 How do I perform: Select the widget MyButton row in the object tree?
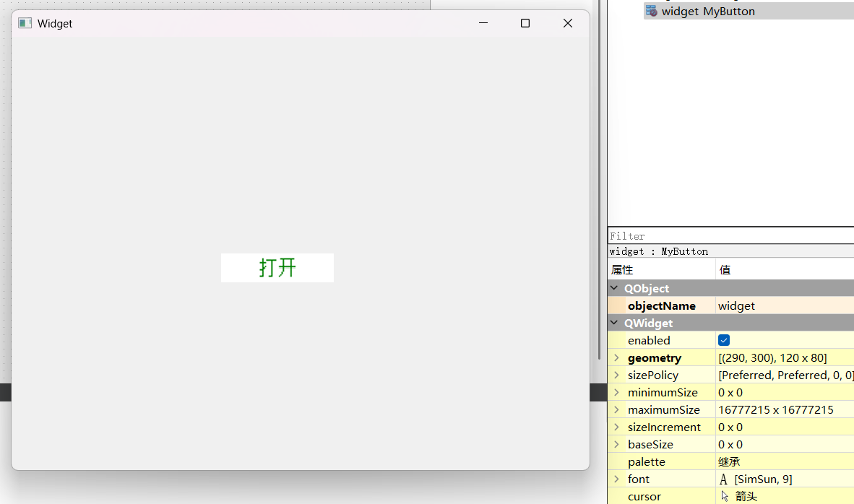coord(749,12)
